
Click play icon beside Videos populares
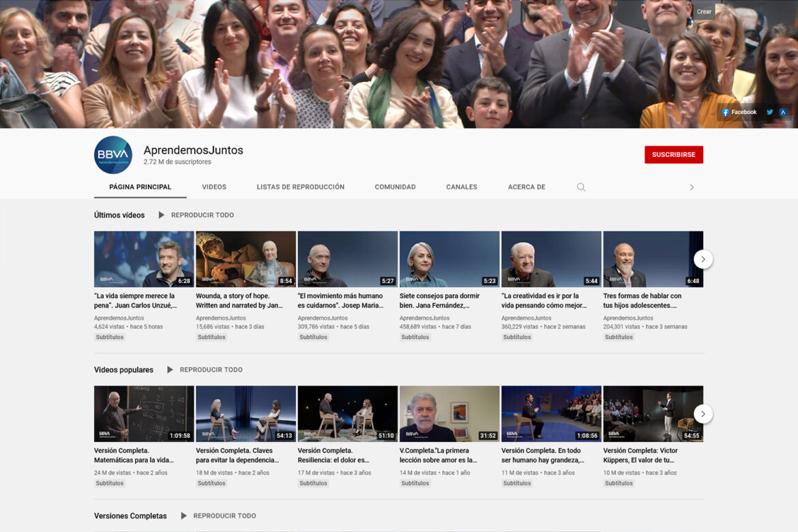[x=170, y=370]
